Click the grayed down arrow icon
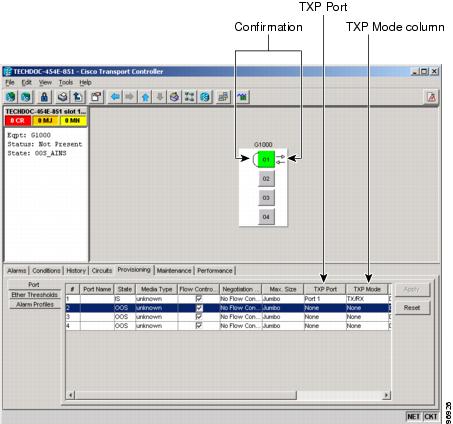This screenshot has height=424, width=453. coord(160,97)
